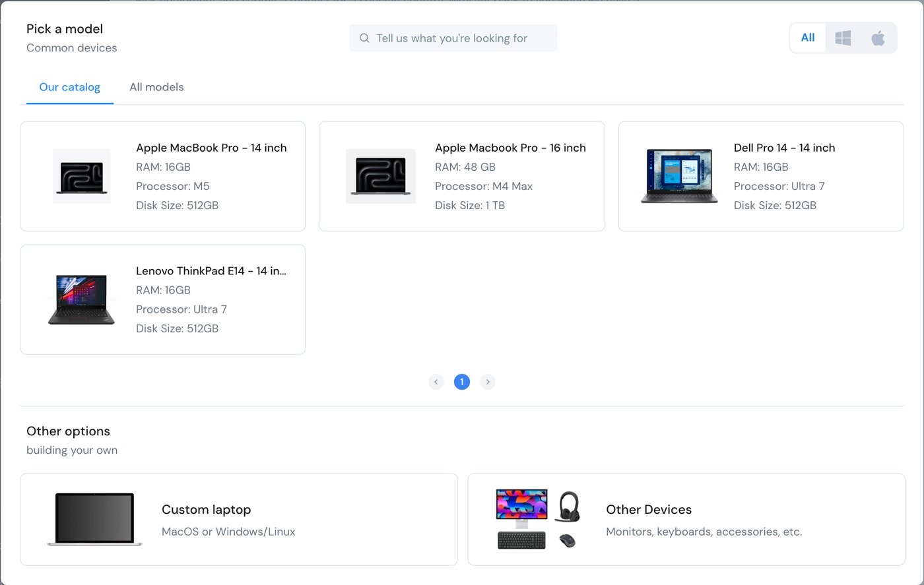Click 'Disk Size: 1 TB' text
924x585 pixels.
(470, 205)
